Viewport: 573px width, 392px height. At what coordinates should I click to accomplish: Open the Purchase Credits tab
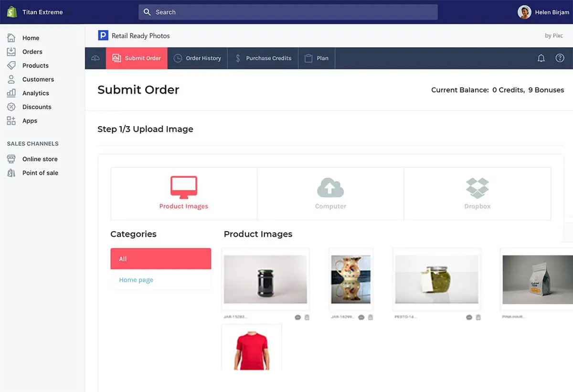263,58
